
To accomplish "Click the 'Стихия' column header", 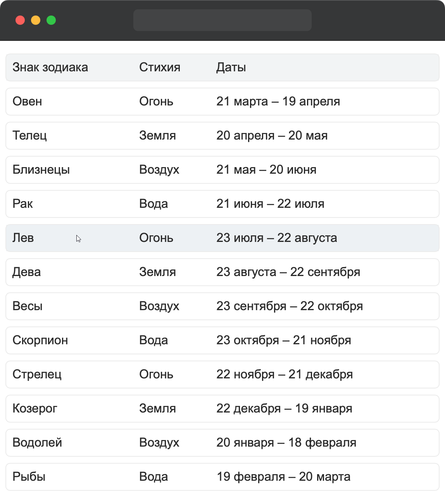I will (x=160, y=67).
